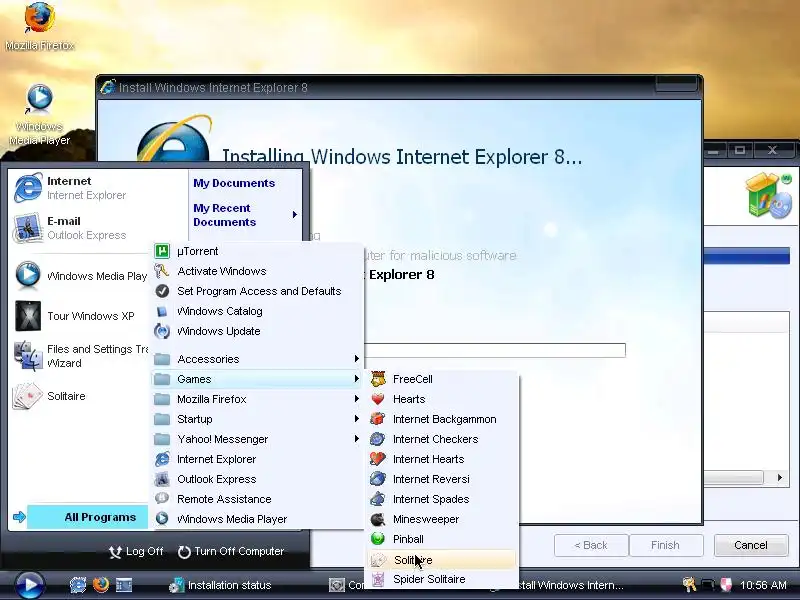
Task: Click the Hearts game icon
Action: pyautogui.click(x=378, y=399)
